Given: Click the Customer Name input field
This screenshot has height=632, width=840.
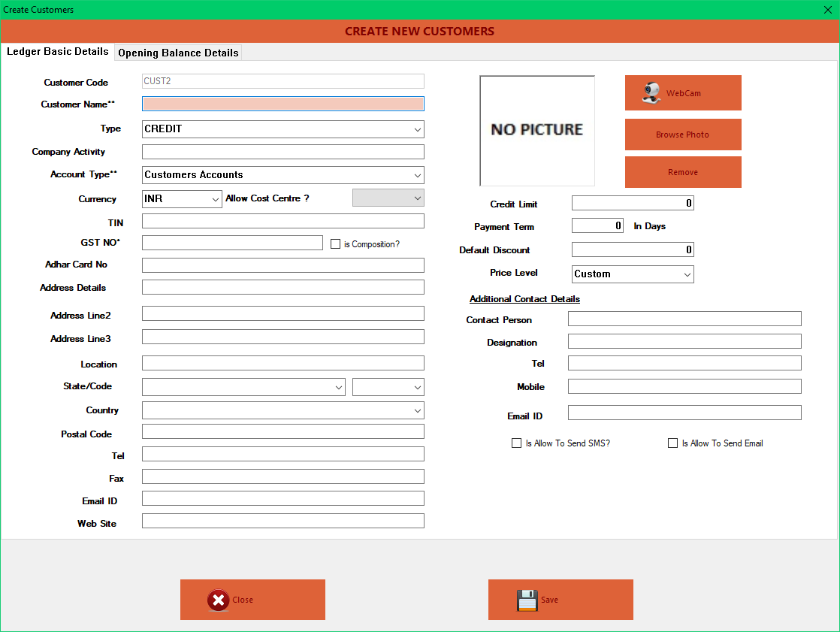Looking at the screenshot, I should (283, 103).
